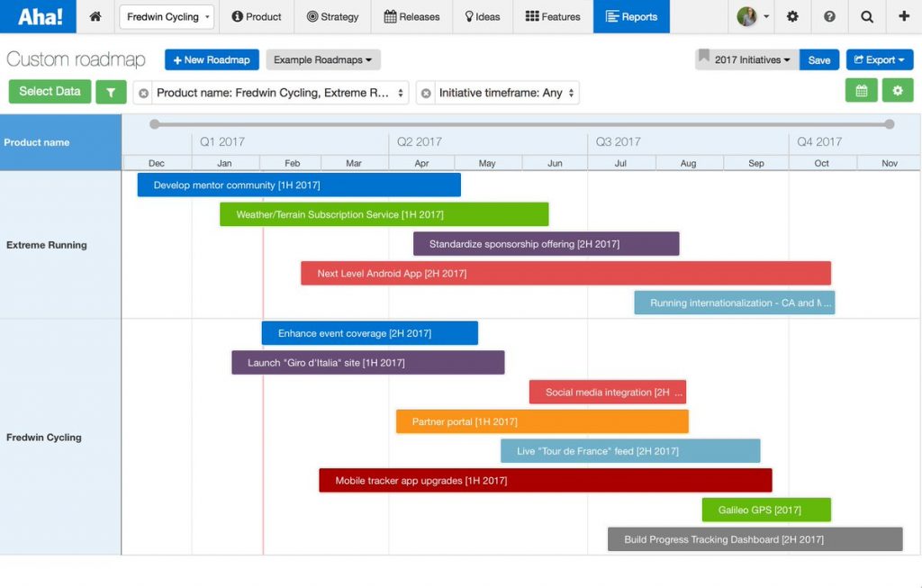Click the New Roadmap button
The height and width of the screenshot is (588, 922).
[x=212, y=59]
